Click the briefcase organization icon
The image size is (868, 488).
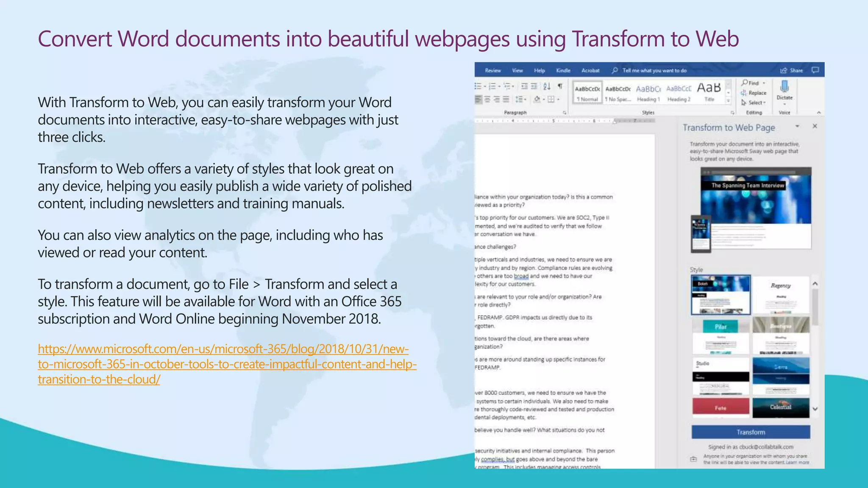click(693, 459)
